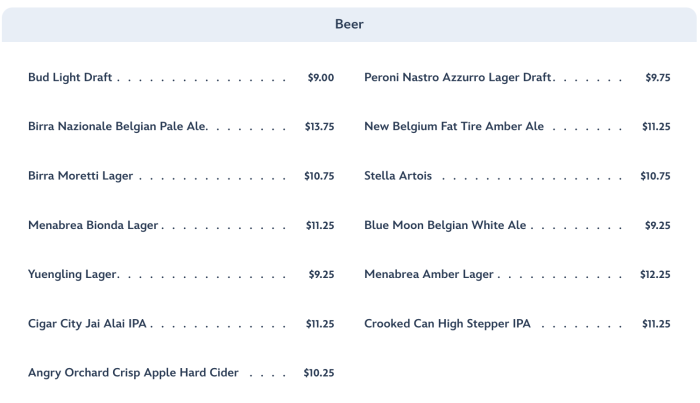Image resolution: width=700 pixels, height=403 pixels.
Task: Click the $10.75 Stella Artois price
Action: click(655, 176)
